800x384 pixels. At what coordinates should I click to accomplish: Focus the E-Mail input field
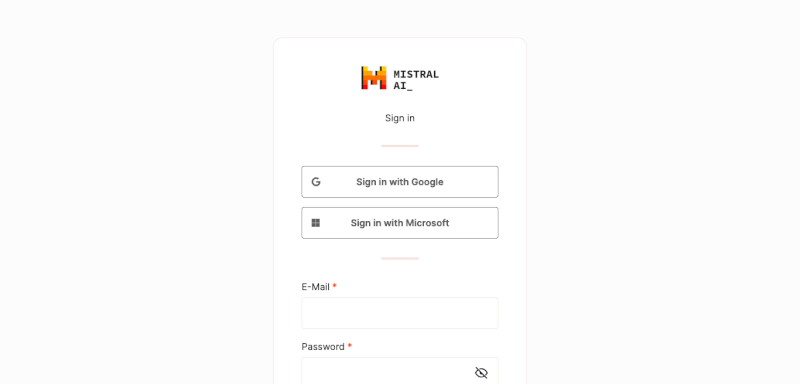(x=400, y=313)
